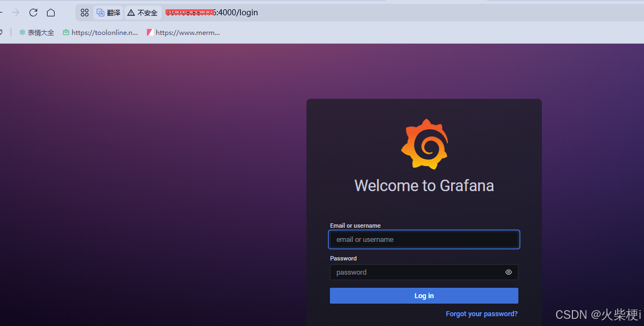The width and height of the screenshot is (644, 326).
Task: Go to the browser home page icon
Action: point(51,13)
